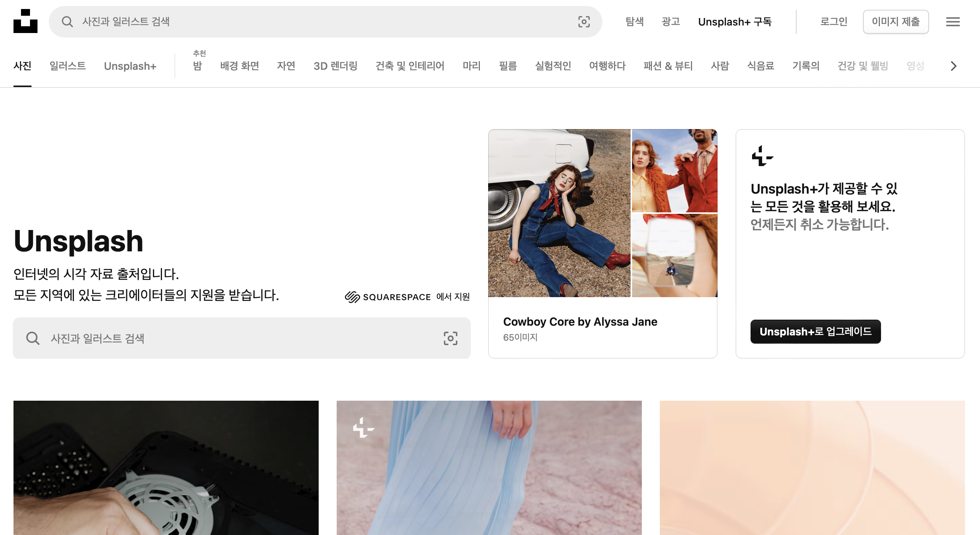Screen dimensions: 980x535
Task: Click the Squarespace sponsor logo
Action: pyautogui.click(x=388, y=297)
